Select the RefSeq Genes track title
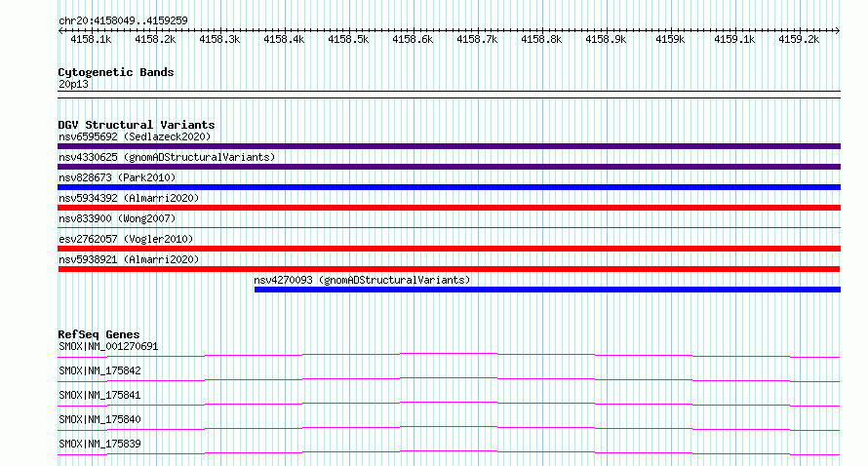868x466 pixels. click(99, 334)
